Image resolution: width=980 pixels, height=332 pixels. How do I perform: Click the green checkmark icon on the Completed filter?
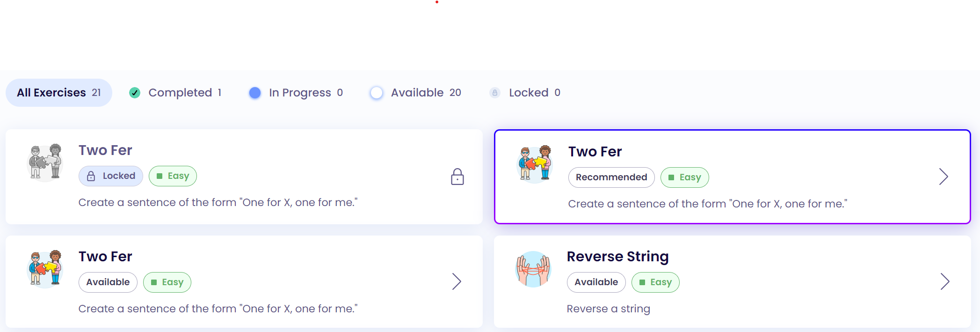[x=135, y=93]
